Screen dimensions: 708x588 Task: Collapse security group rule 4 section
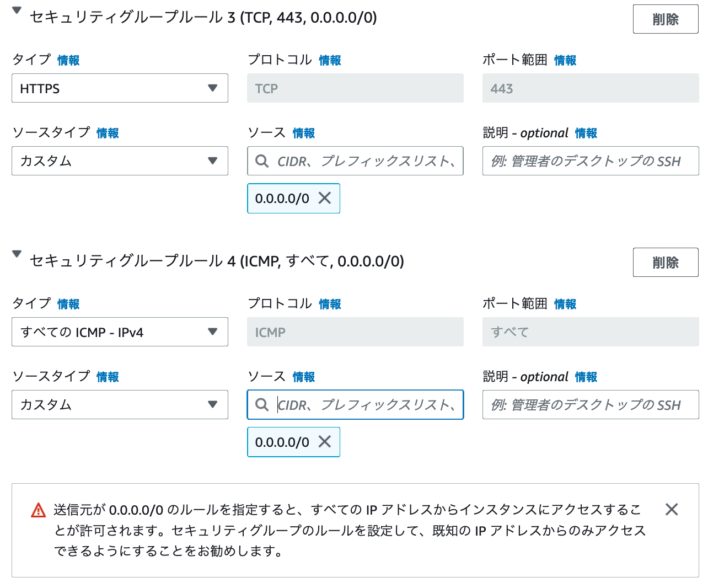tap(16, 254)
